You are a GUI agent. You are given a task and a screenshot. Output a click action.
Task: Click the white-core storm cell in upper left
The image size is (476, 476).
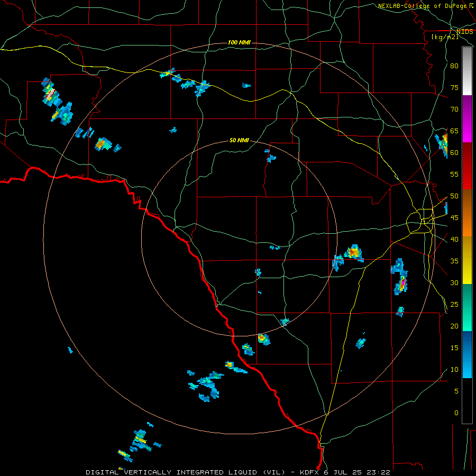coord(51,93)
